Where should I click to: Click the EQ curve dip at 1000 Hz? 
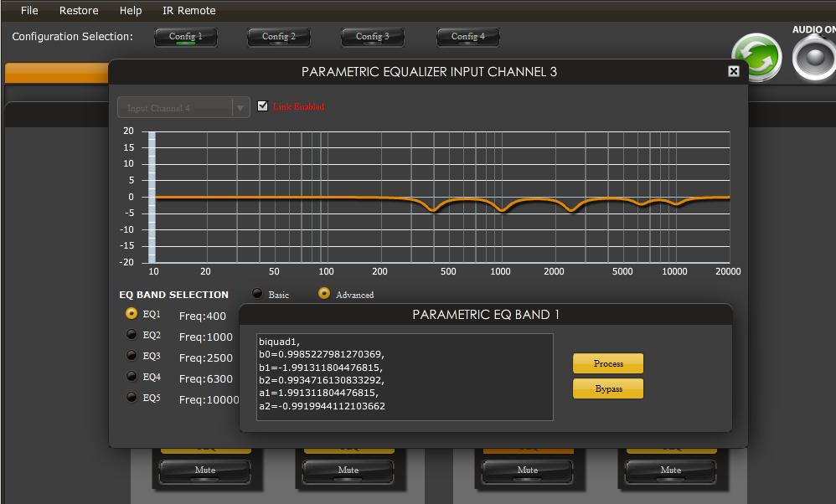click(501, 209)
